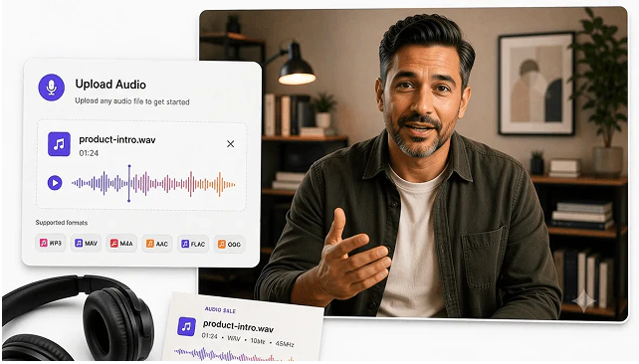Click the 01:24 duration under the upload filename
639x364 pixels.
coord(89,153)
